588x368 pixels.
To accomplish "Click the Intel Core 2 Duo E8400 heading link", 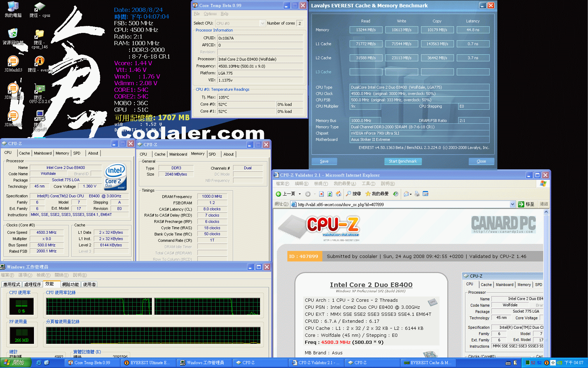I will coord(371,285).
